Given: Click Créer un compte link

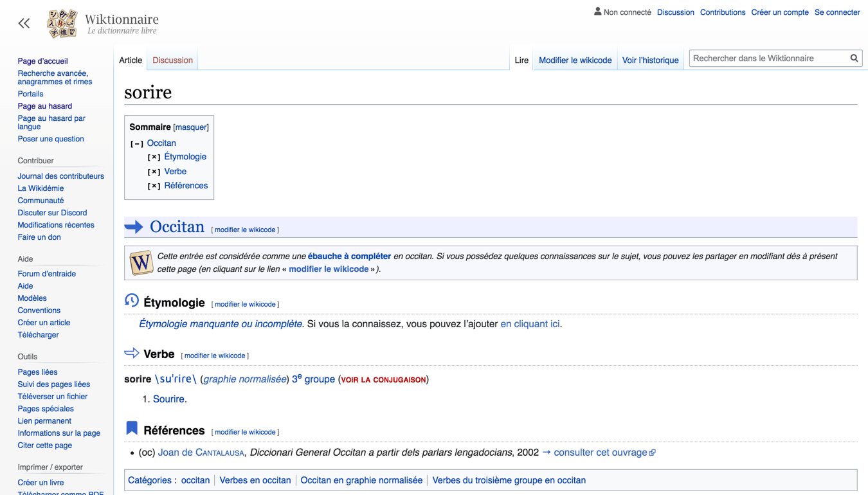Looking at the screenshot, I should 780,12.
